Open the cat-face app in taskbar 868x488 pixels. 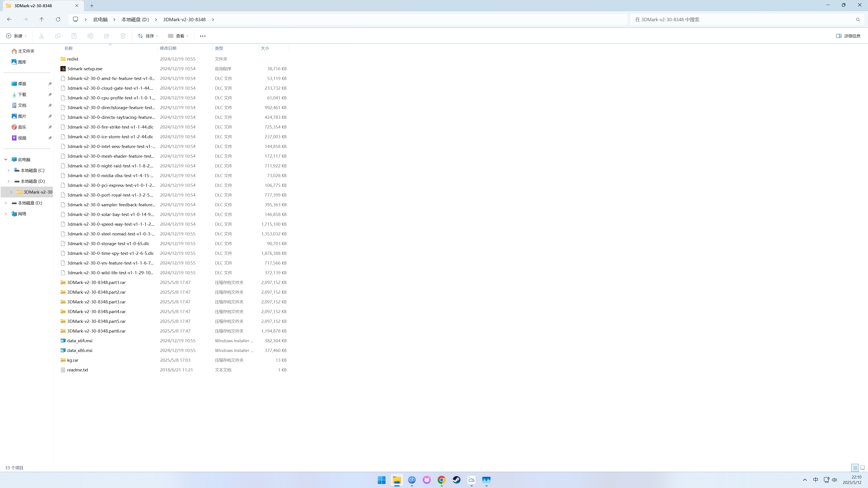click(427, 480)
